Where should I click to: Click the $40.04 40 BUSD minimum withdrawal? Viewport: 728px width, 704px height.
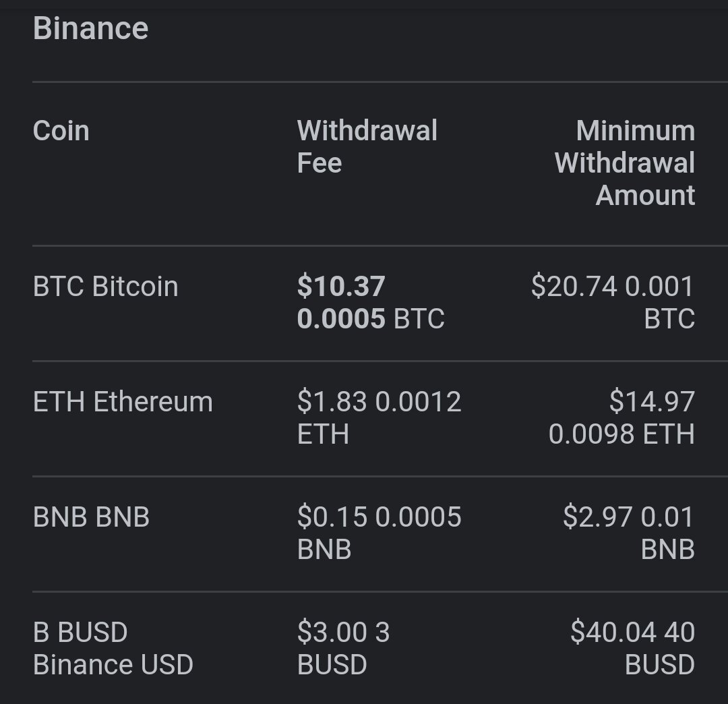(632, 648)
